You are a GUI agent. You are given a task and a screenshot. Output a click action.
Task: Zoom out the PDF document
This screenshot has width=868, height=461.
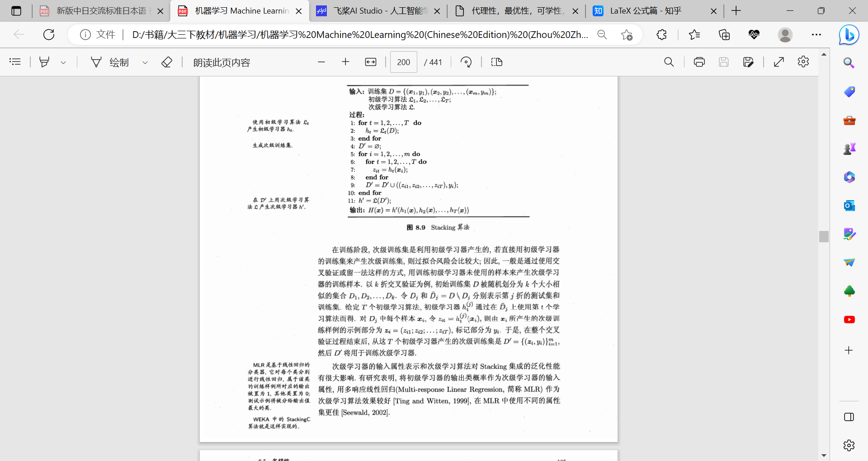coord(321,62)
